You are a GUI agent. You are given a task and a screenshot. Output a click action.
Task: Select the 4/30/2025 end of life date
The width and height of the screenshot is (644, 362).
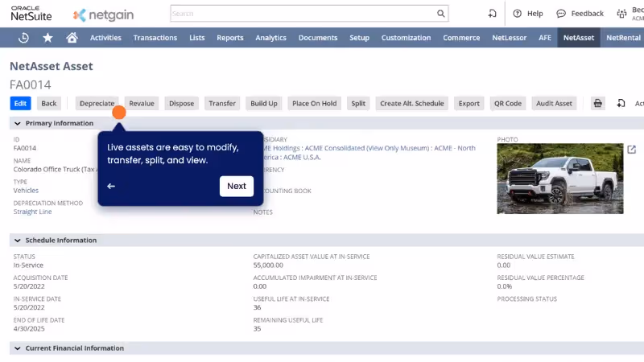pyautogui.click(x=29, y=329)
